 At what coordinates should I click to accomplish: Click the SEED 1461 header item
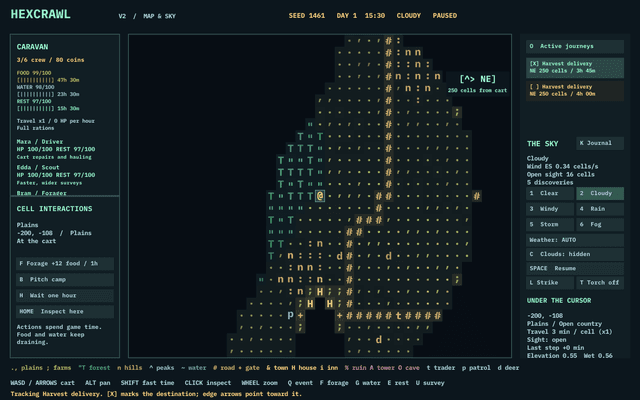click(307, 16)
